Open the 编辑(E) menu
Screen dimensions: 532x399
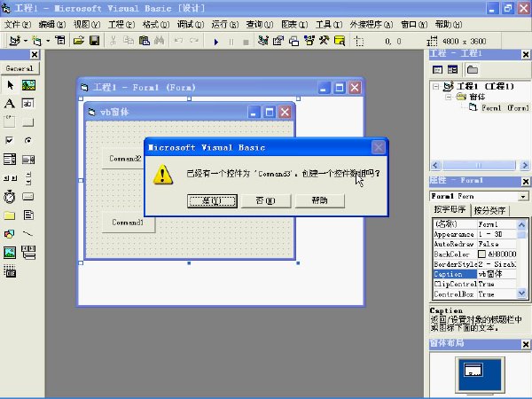point(52,25)
